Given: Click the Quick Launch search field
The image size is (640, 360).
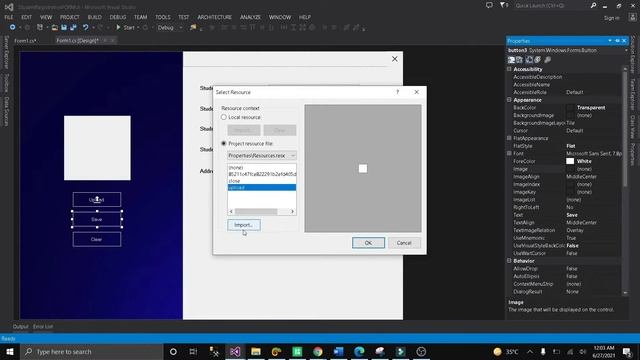Looking at the screenshot, I should [x=551, y=5].
